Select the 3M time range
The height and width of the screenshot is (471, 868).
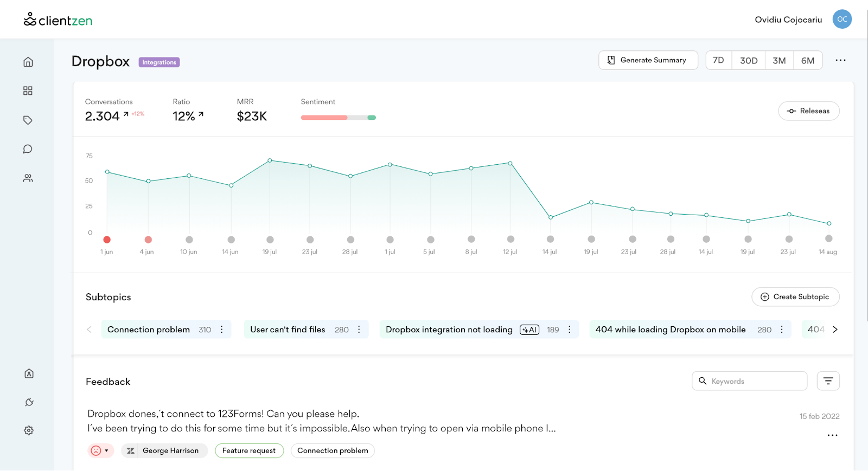(x=779, y=60)
